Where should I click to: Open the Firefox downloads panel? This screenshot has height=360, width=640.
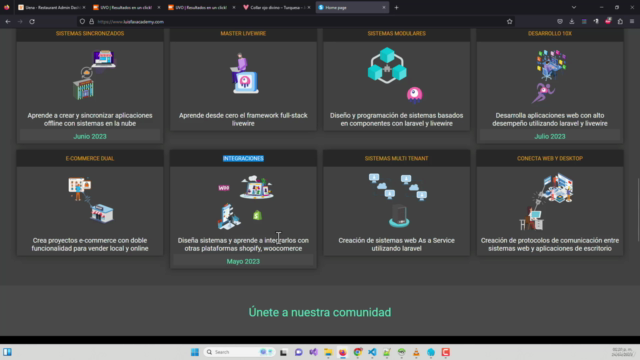point(572,22)
